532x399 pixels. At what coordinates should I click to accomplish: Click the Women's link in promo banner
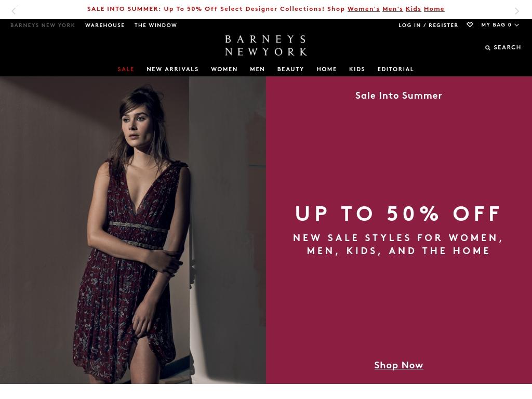point(363,9)
